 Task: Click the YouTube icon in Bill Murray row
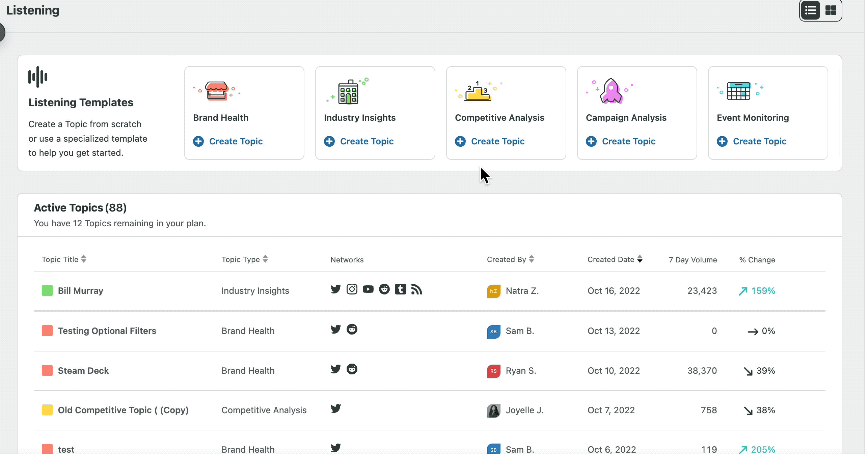point(368,289)
